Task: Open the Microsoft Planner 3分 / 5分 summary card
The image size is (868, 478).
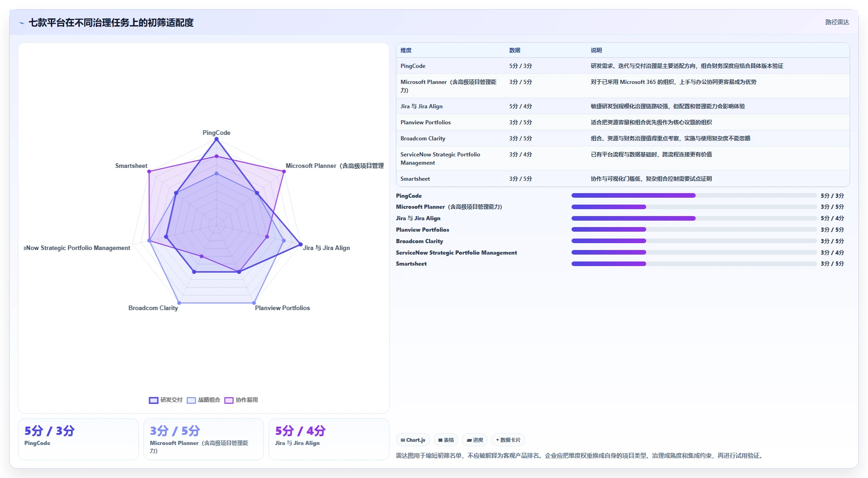Action: (x=203, y=439)
